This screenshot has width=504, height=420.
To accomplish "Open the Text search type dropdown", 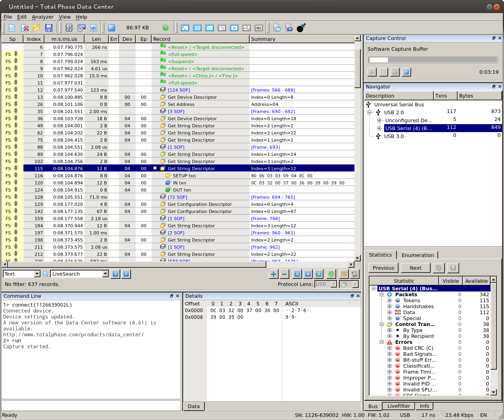I will pos(37,274).
